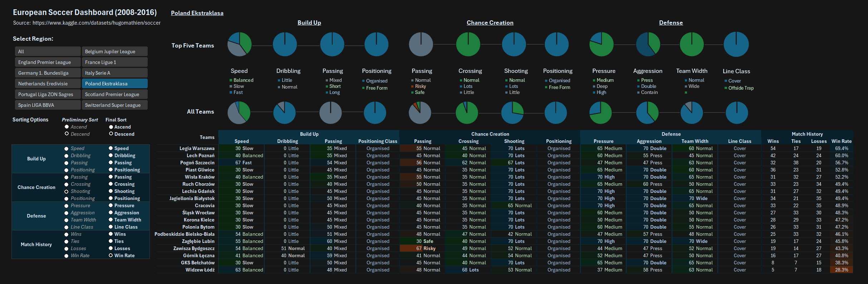This screenshot has height=284, width=868.
Task: Click Zawisza Bydgoszcz passing 67 Risky cell
Action: click(x=422, y=248)
